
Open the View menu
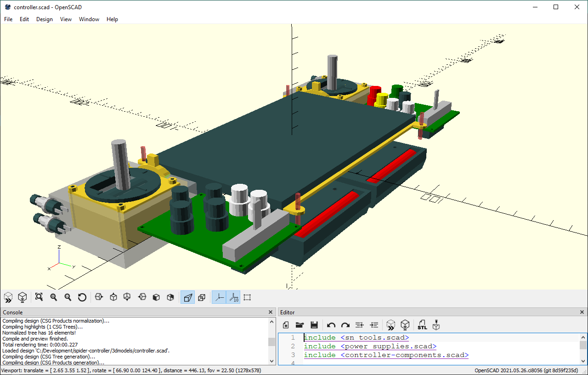66,19
